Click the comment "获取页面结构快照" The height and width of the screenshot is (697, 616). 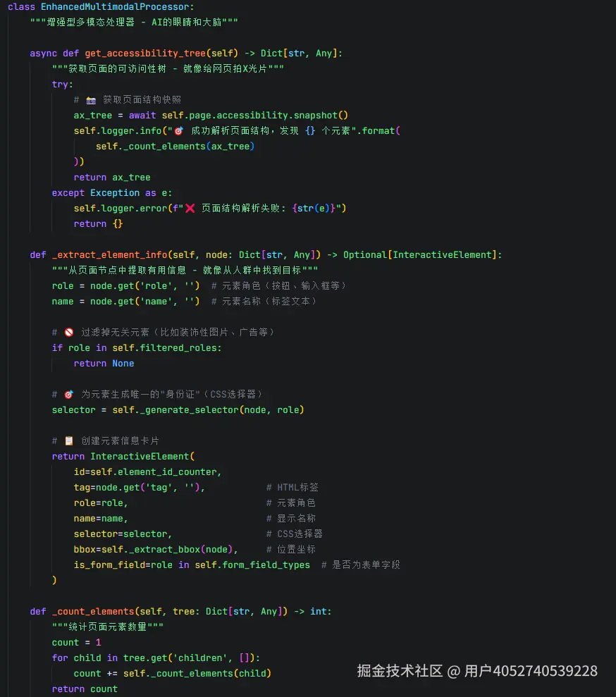click(142, 99)
